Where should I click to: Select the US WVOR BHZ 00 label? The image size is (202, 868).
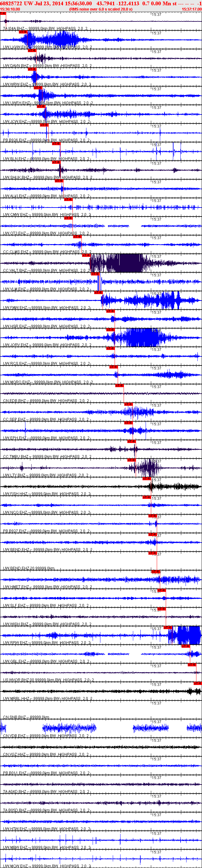48,680
